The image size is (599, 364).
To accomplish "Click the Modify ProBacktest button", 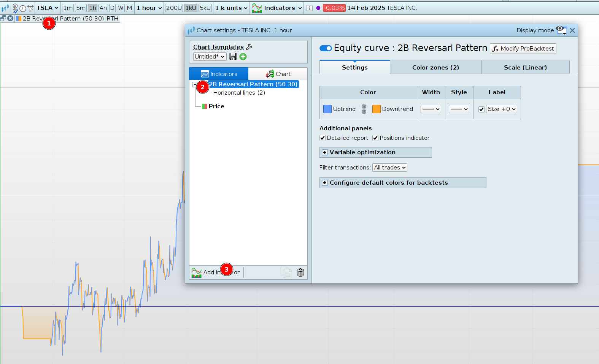I will click(523, 49).
